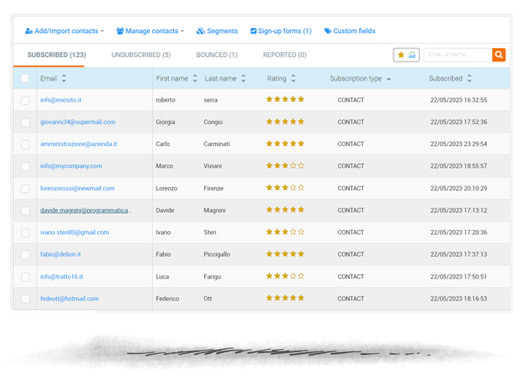The height and width of the screenshot is (387, 526).
Task: Open contact giovanni34@supermail.com
Action: [x=77, y=122]
